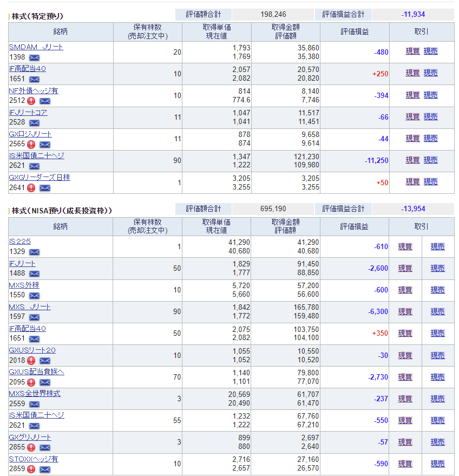Click 現買 for GXロジJリート
The width and height of the screenshot is (459, 476).
pos(412,138)
